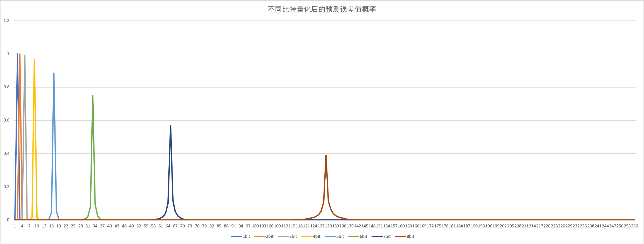This screenshot has height=244, width=644.
Task: Select the orange 2bit legend line marker
Action: [x=259, y=236]
